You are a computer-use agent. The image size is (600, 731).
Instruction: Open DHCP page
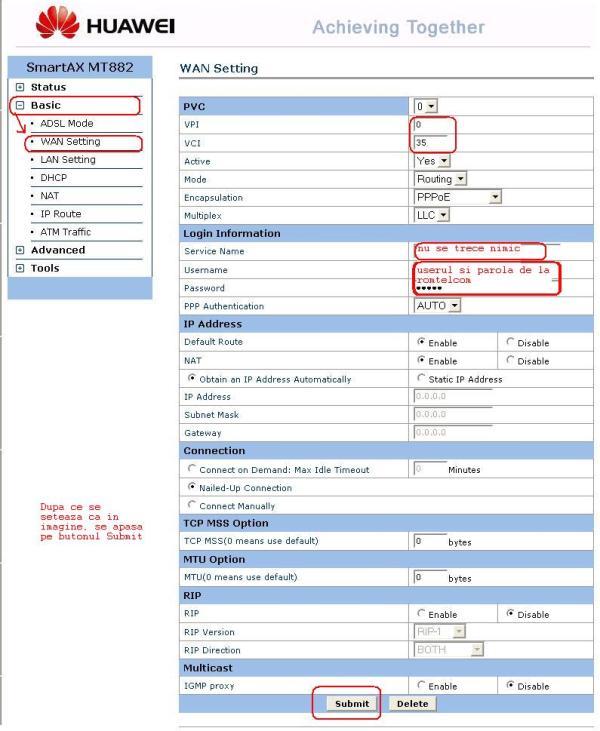(x=54, y=178)
